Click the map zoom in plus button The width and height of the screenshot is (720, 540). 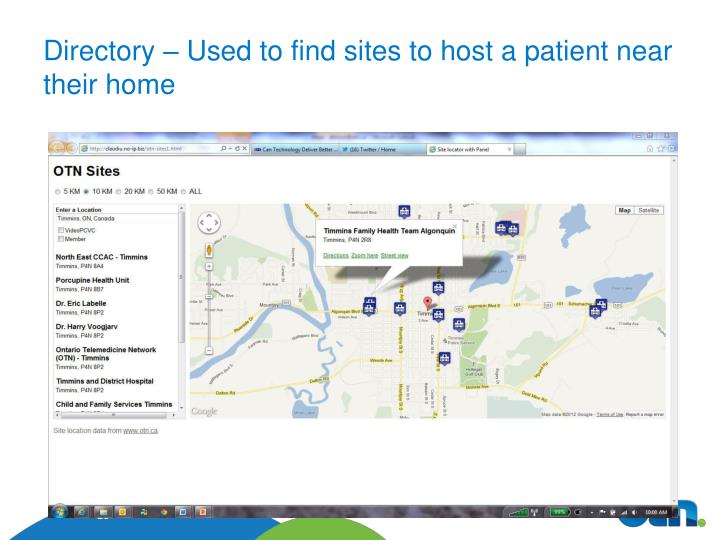click(x=209, y=266)
